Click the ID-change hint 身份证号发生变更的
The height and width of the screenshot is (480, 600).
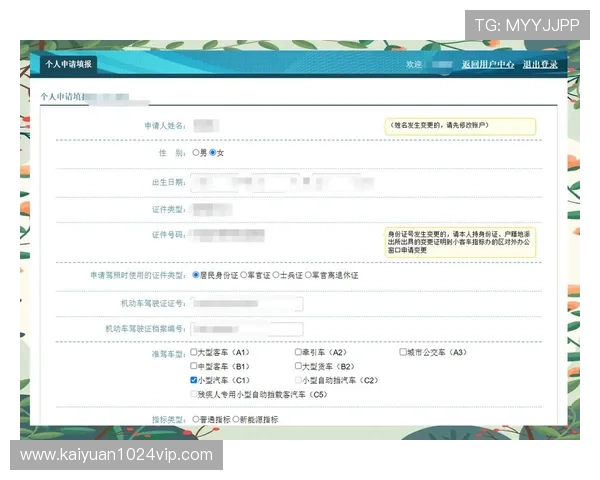[x=459, y=242]
